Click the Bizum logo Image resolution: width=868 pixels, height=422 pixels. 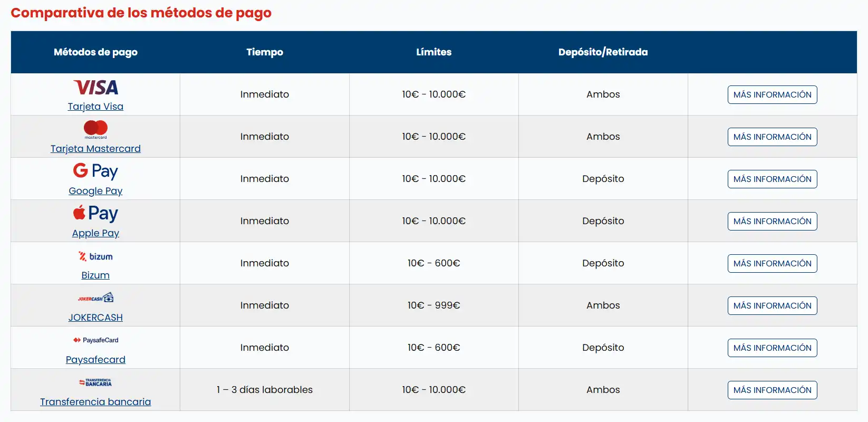click(95, 256)
